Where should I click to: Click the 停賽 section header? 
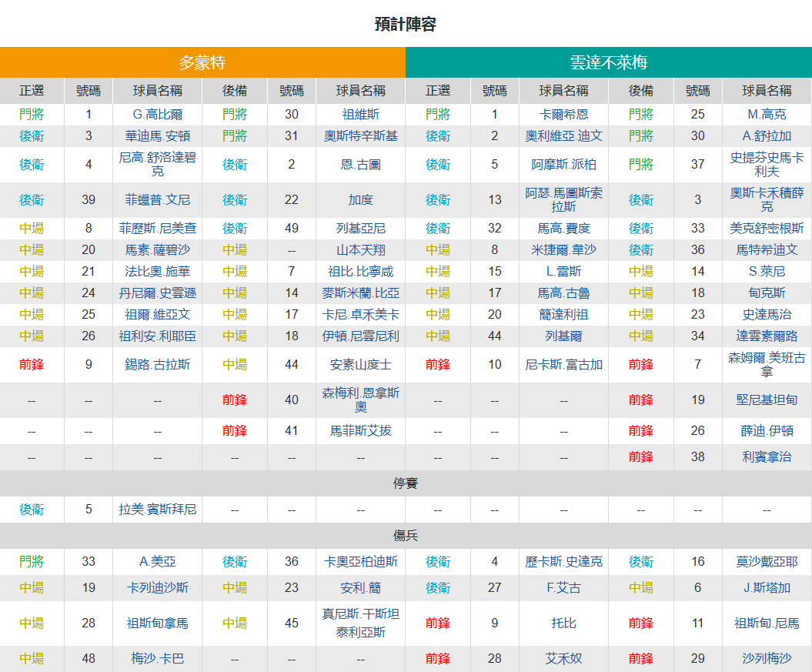click(406, 483)
